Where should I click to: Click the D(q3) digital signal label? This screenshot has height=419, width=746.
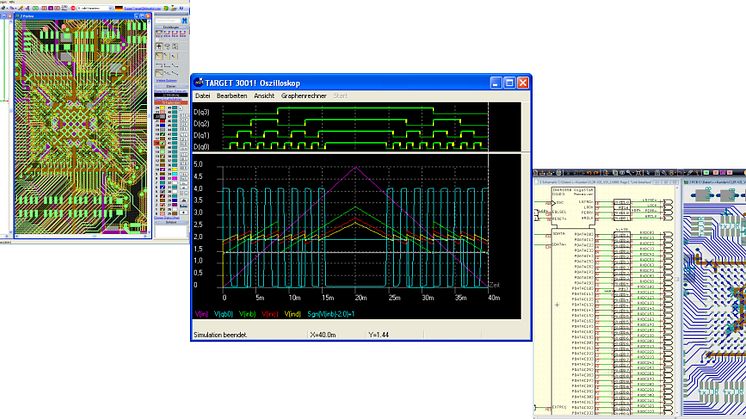[x=203, y=112]
